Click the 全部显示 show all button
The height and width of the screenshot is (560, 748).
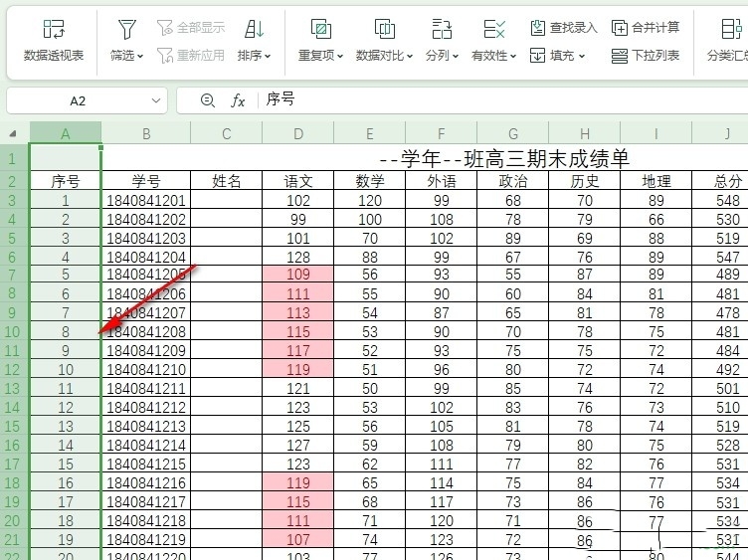coord(191,28)
